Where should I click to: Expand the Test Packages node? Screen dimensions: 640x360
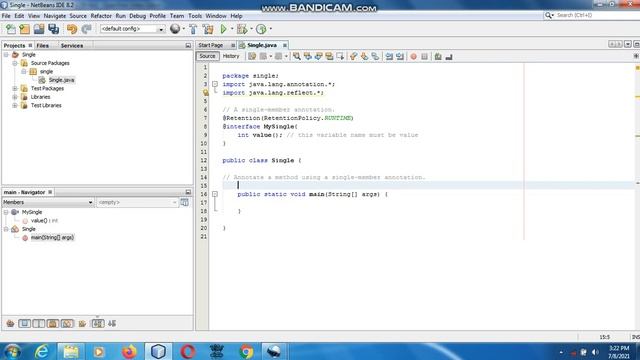pyautogui.click(x=15, y=88)
